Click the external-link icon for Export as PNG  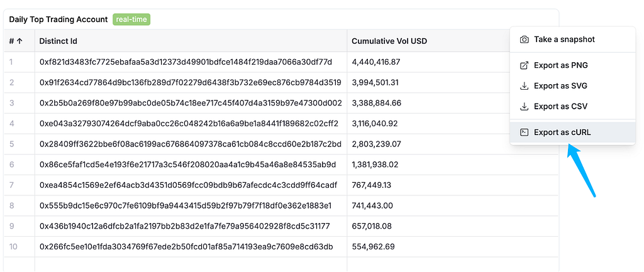click(x=524, y=65)
